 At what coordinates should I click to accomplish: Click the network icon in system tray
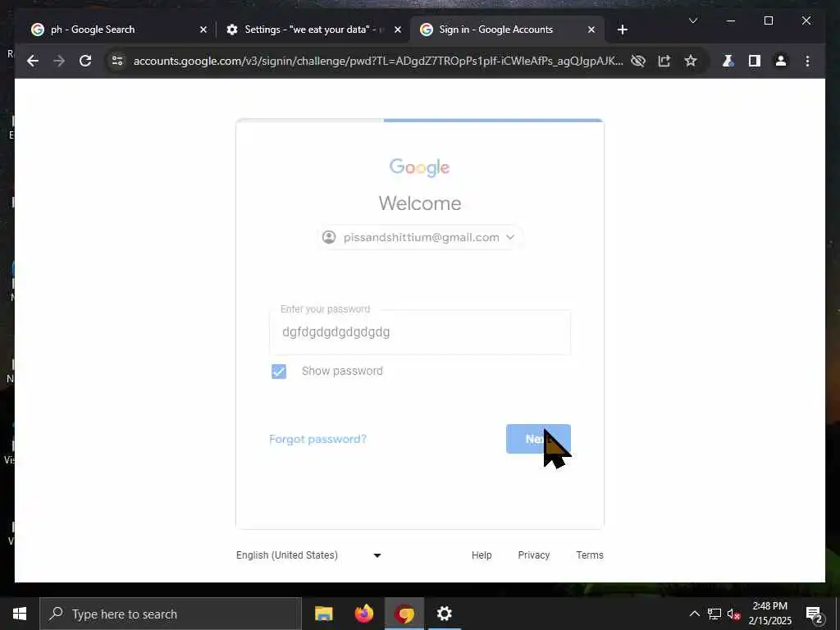(714, 614)
